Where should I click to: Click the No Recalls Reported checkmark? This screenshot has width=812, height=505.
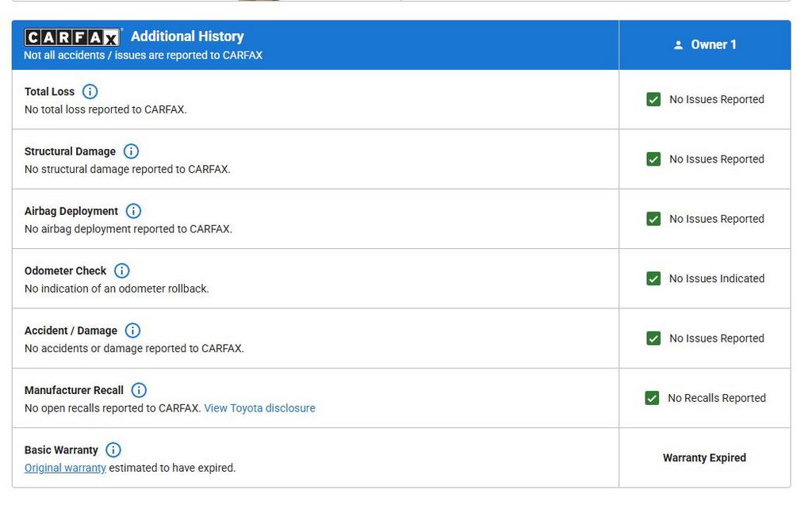652,398
